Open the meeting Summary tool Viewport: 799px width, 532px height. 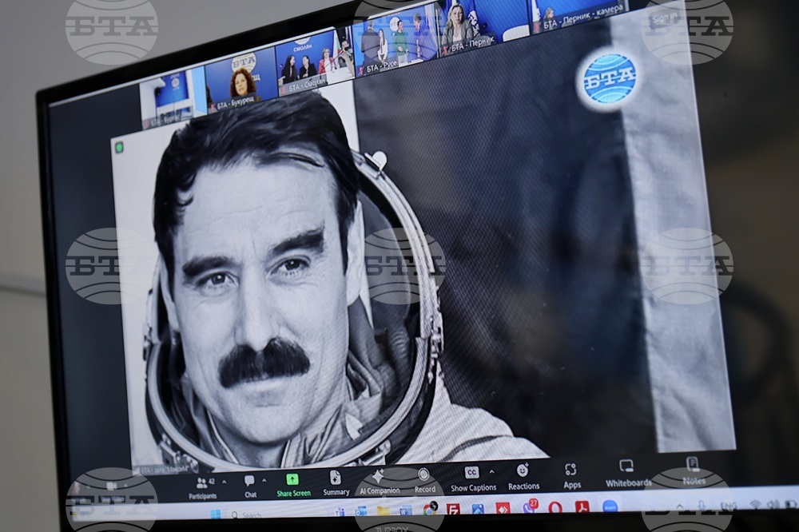click(x=336, y=483)
